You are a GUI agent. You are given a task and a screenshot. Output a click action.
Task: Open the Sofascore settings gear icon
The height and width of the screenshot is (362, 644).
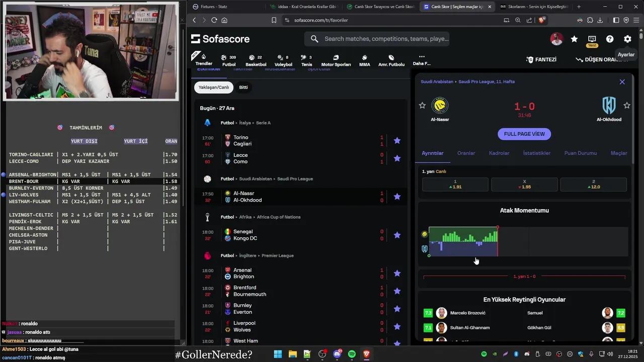pyautogui.click(x=627, y=39)
